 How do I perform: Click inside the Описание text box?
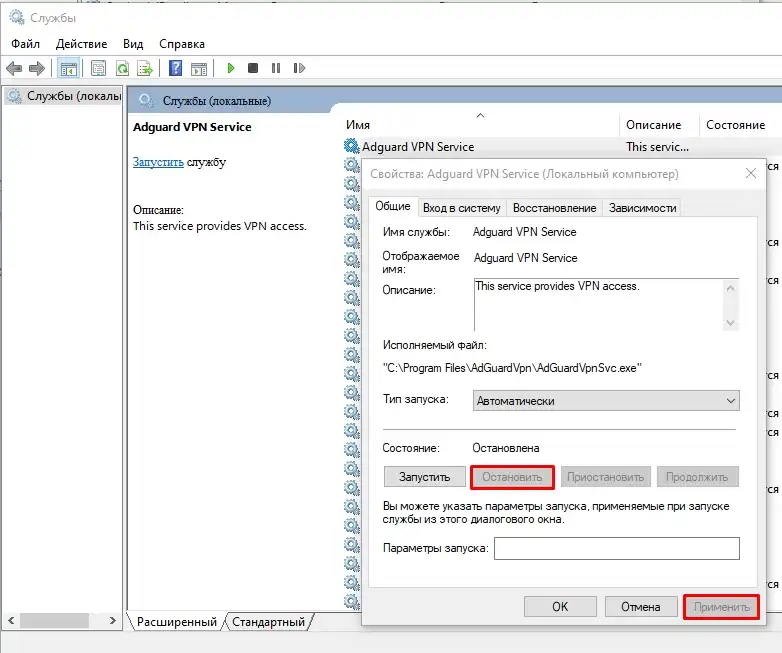coord(598,304)
